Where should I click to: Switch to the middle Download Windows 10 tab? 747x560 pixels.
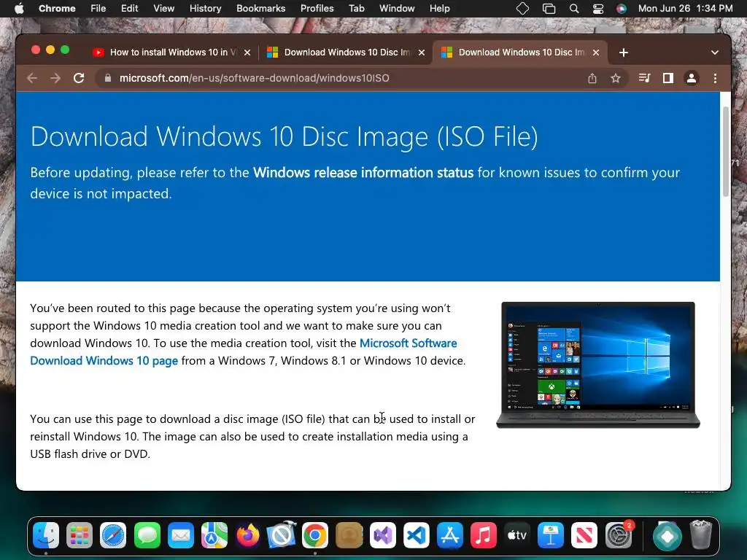pyautogui.click(x=346, y=52)
